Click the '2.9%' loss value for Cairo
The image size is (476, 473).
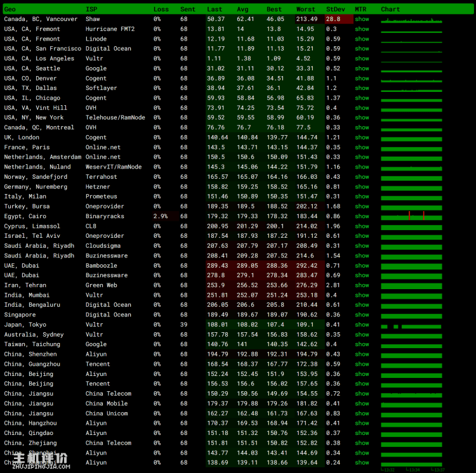pyautogui.click(x=161, y=216)
